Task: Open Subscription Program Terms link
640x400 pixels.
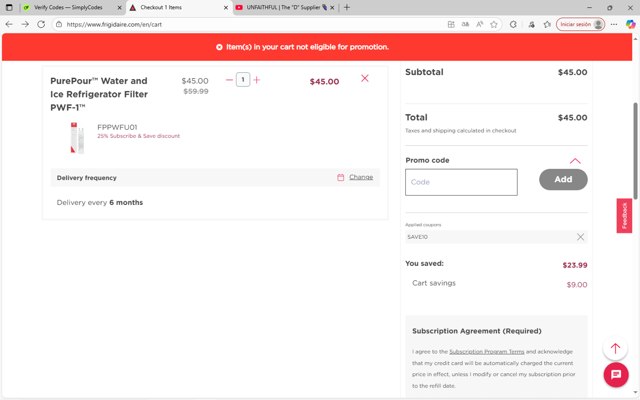Action: coord(487,351)
